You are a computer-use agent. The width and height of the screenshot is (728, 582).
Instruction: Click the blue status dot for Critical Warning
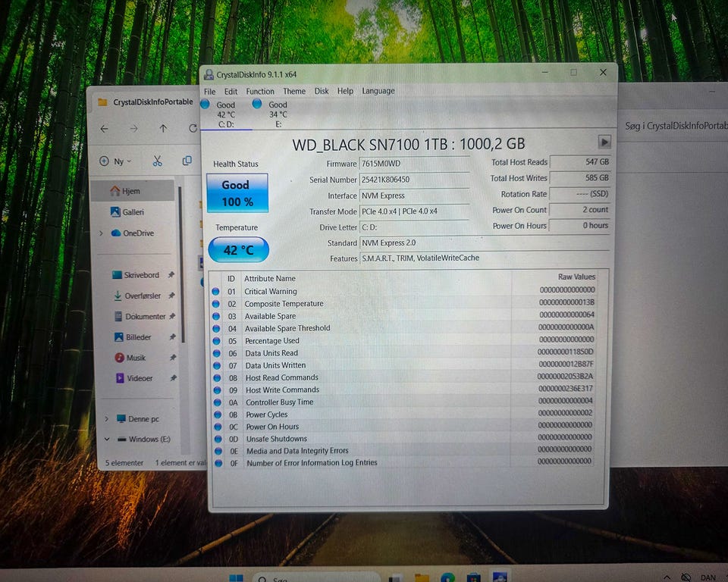pos(215,292)
